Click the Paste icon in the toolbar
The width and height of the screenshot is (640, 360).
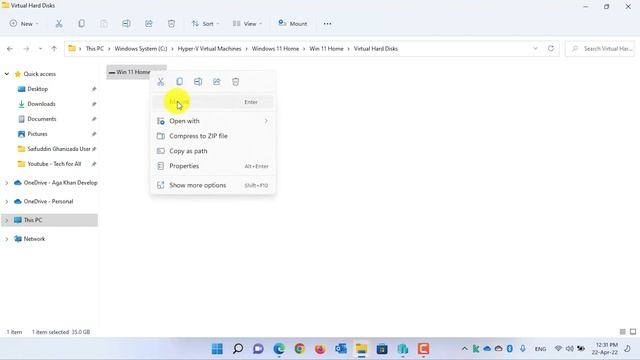(x=104, y=24)
